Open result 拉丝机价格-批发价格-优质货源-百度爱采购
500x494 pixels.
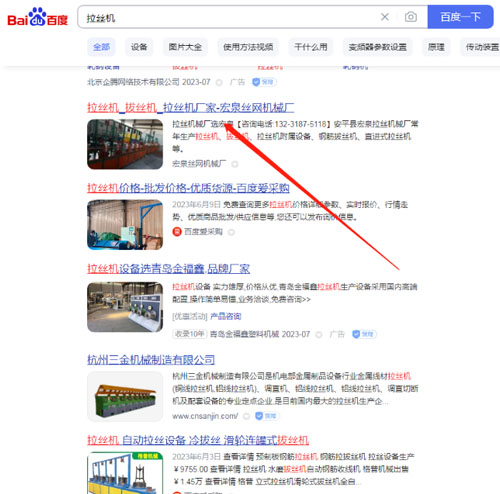pos(188,188)
